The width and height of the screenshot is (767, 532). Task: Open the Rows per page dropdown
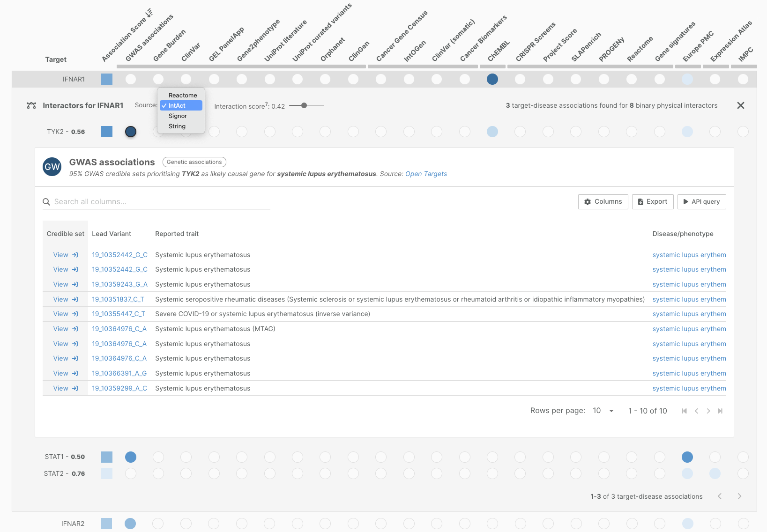603,410
